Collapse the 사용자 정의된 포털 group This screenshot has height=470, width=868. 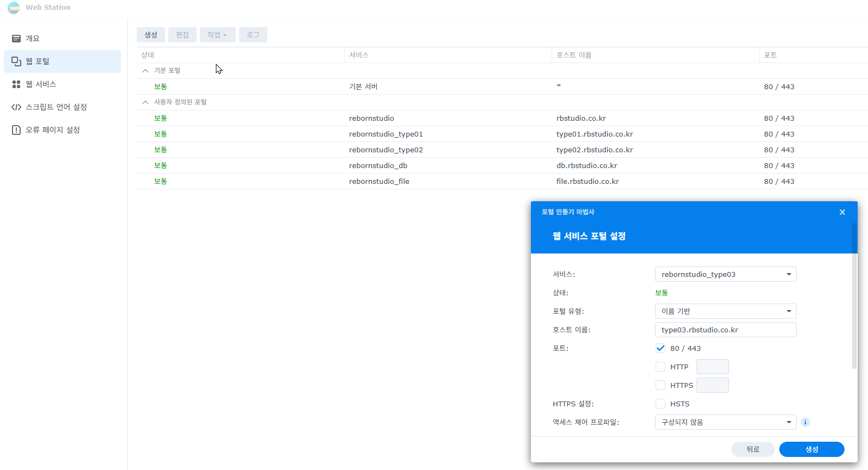[145, 102]
